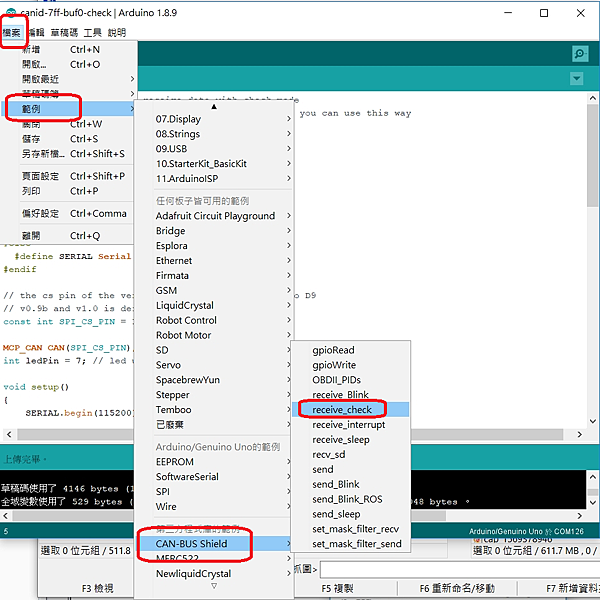Select the 範例 menu entry

click(69, 109)
